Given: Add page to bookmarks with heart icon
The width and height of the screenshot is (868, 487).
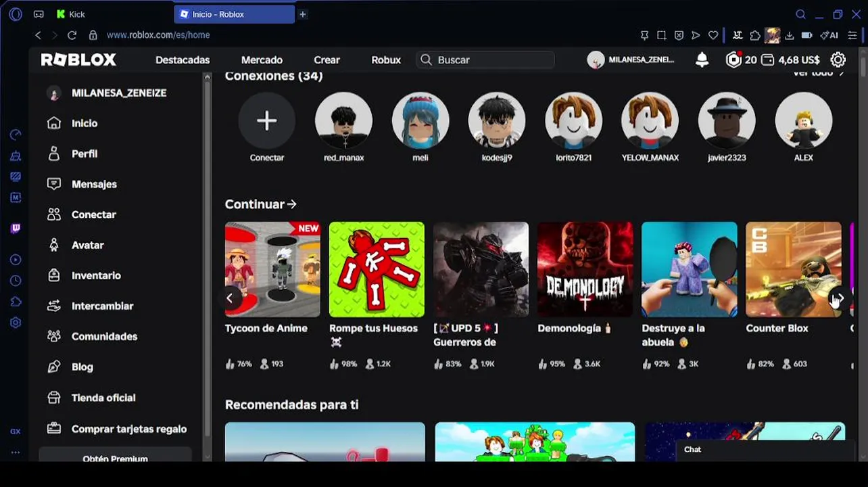Looking at the screenshot, I should (713, 35).
